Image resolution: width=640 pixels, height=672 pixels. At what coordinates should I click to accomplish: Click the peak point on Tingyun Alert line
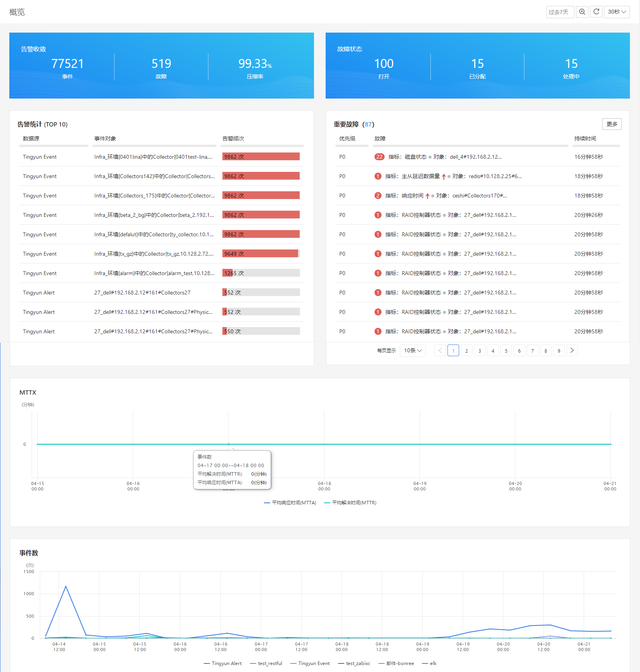click(x=66, y=586)
